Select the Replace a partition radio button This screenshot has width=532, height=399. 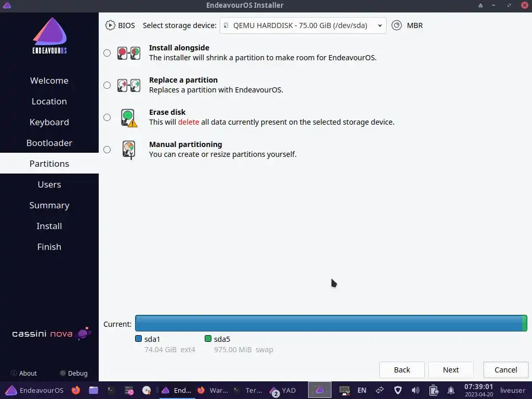click(107, 85)
